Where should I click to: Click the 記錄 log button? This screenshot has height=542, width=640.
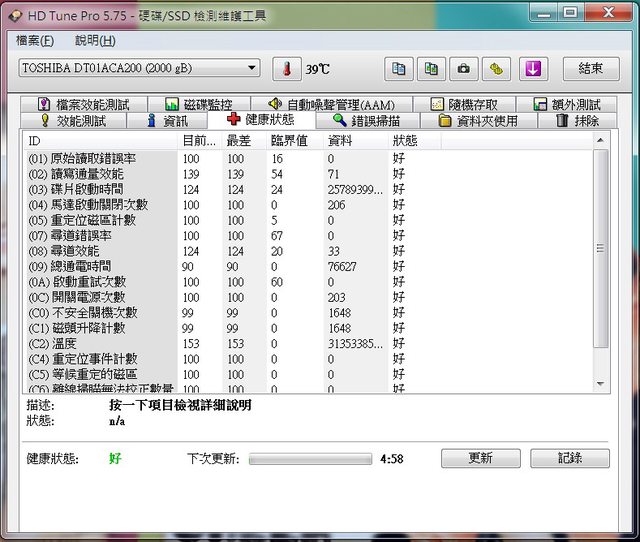coord(569,458)
